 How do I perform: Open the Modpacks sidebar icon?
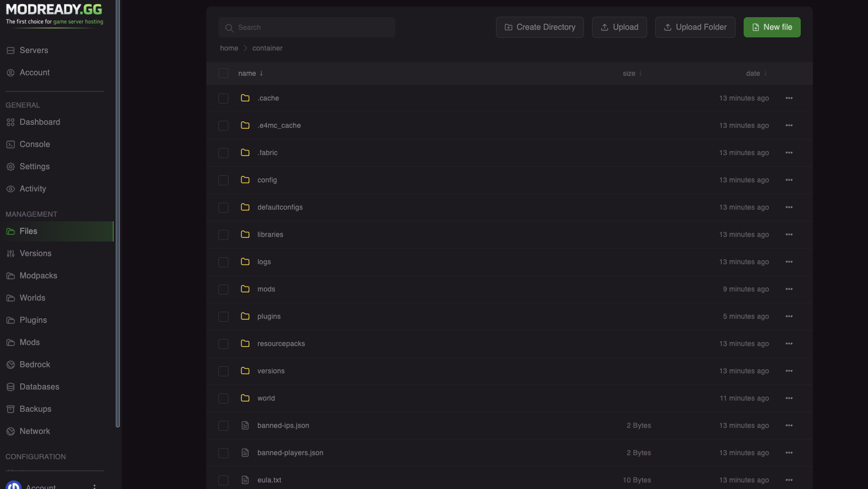coord(10,275)
